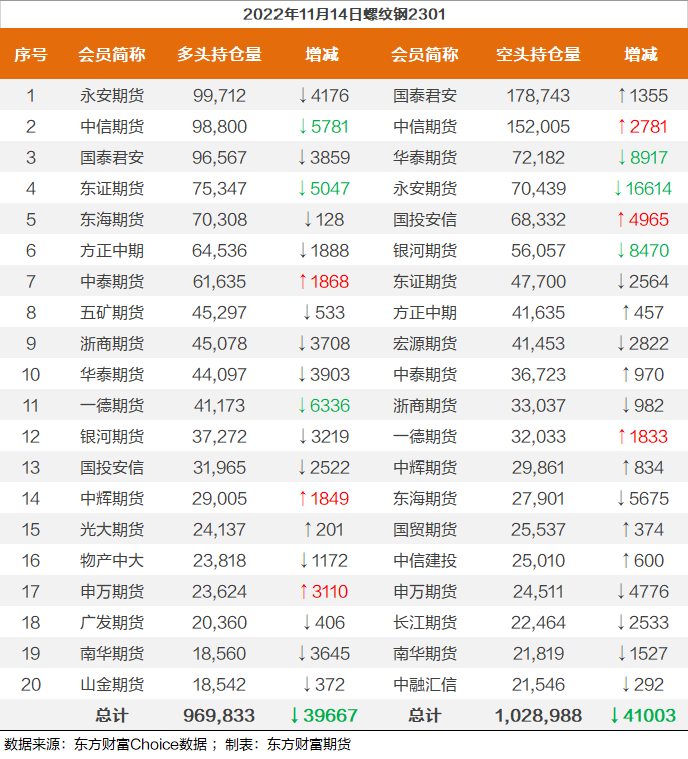Click the 中融汇信 member name cell
Screen dimensions: 688x759
tap(425, 685)
